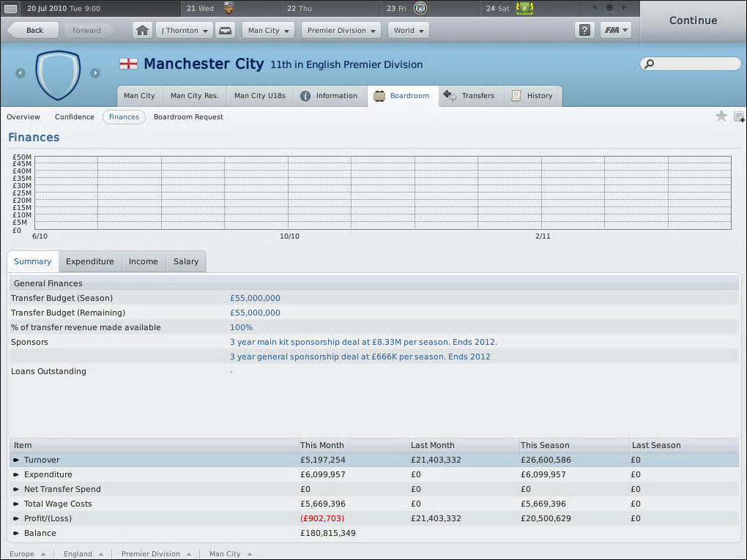The image size is (747, 560).
Task: Open the inbox tray icon
Action: tap(226, 31)
